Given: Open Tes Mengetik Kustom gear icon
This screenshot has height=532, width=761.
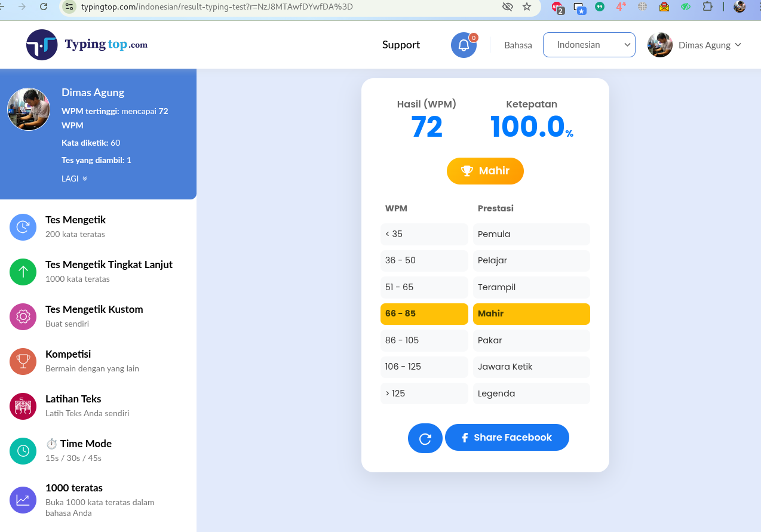Looking at the screenshot, I should (23, 316).
